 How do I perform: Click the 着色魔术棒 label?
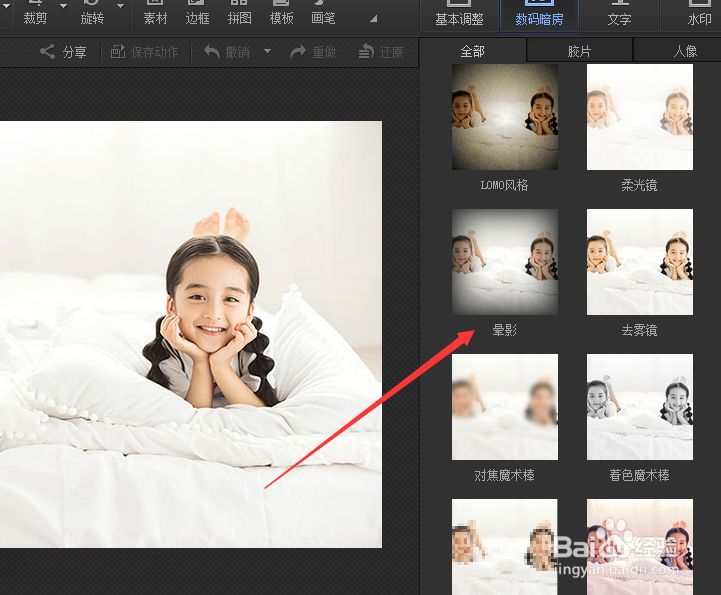(640, 475)
